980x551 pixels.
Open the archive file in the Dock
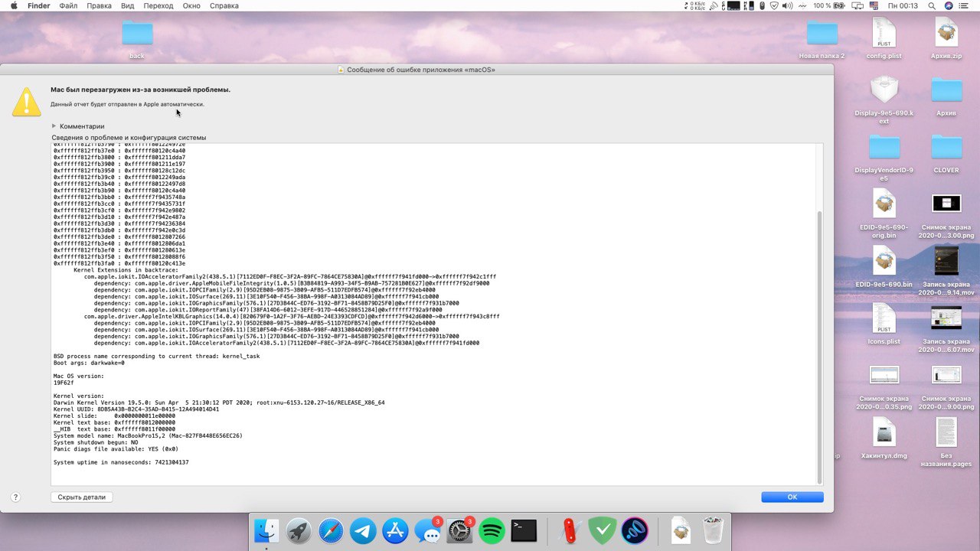click(681, 530)
